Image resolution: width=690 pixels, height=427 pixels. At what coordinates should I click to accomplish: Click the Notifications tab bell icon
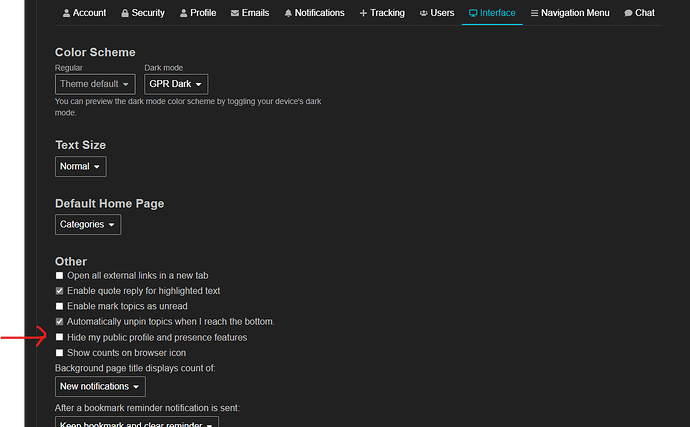[x=288, y=13]
